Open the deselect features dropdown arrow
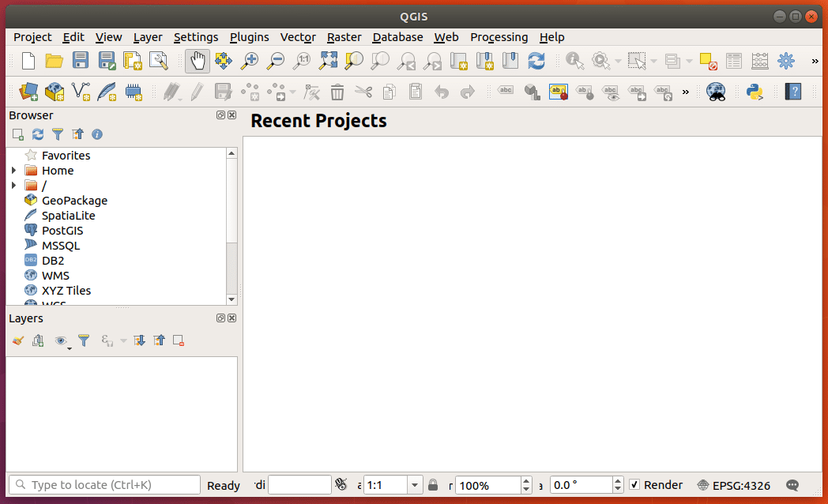 click(x=689, y=62)
